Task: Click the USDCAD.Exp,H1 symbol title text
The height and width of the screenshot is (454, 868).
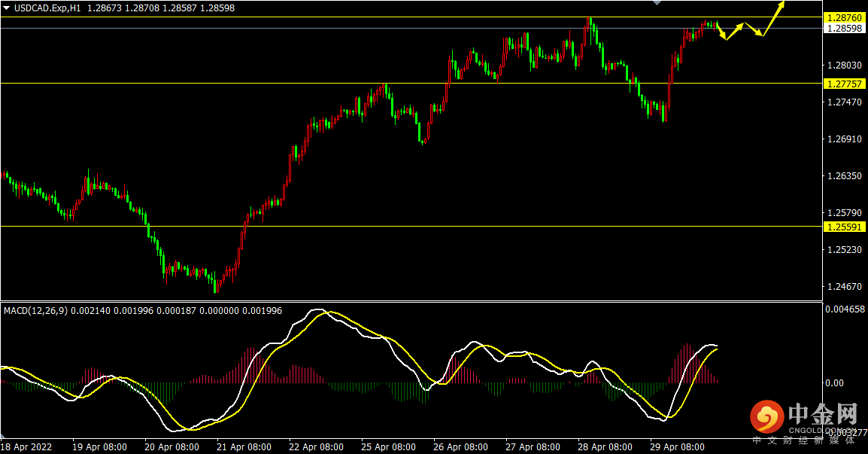Action: coord(47,8)
